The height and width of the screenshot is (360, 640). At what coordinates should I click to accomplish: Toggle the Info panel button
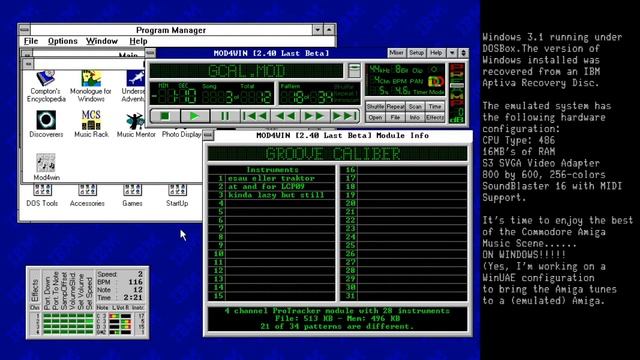coord(415,118)
